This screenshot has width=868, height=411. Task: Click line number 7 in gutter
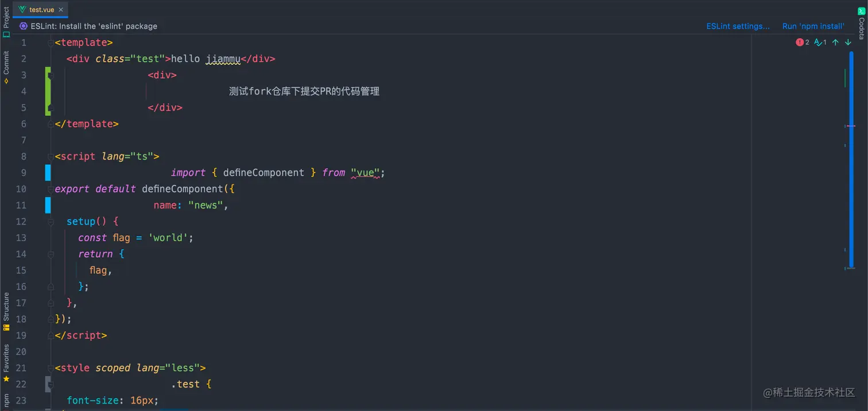click(x=24, y=140)
